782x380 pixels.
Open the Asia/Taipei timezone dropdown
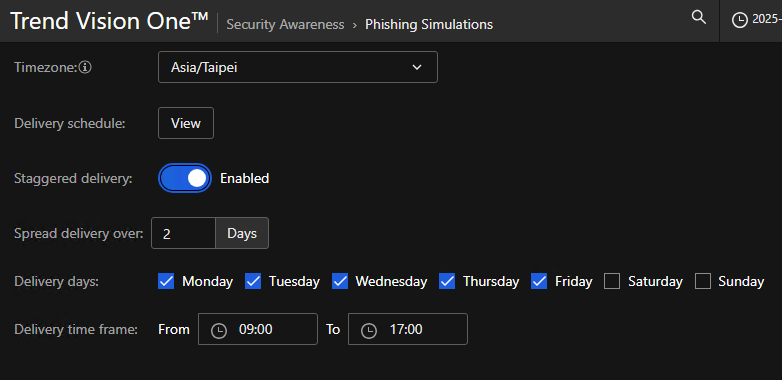[298, 67]
